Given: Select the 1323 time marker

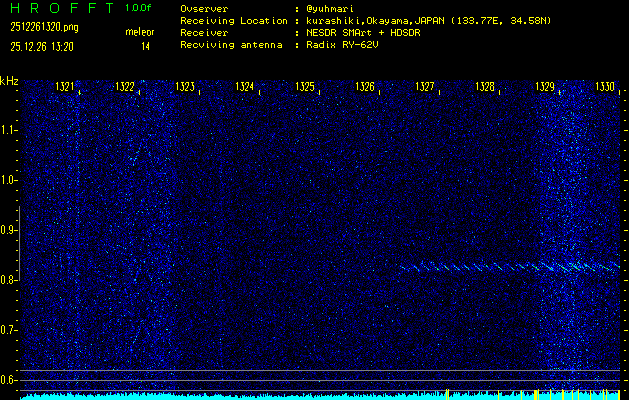Looking at the screenshot, I should [184, 88].
